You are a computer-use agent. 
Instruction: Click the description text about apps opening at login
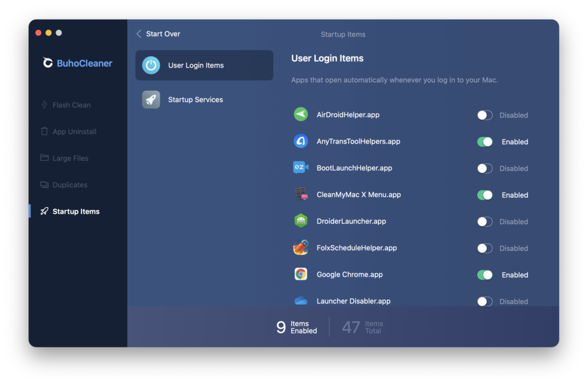point(394,80)
